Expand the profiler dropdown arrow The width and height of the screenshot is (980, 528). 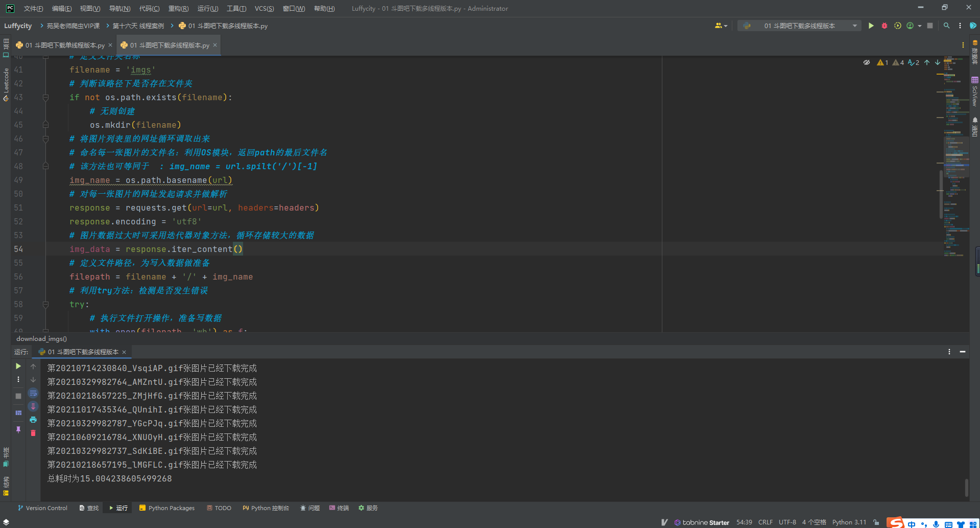[x=920, y=26]
